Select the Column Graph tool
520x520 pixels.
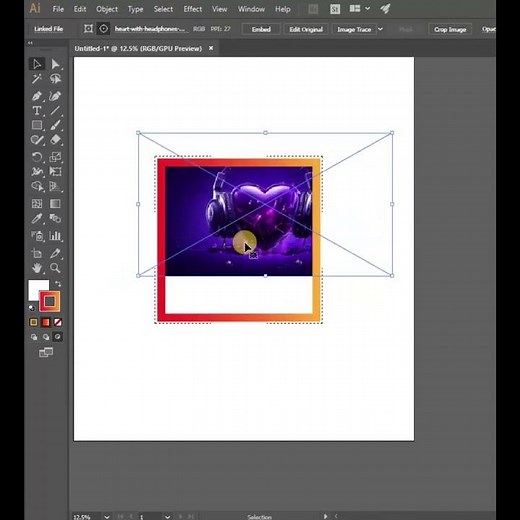pyautogui.click(x=55, y=236)
